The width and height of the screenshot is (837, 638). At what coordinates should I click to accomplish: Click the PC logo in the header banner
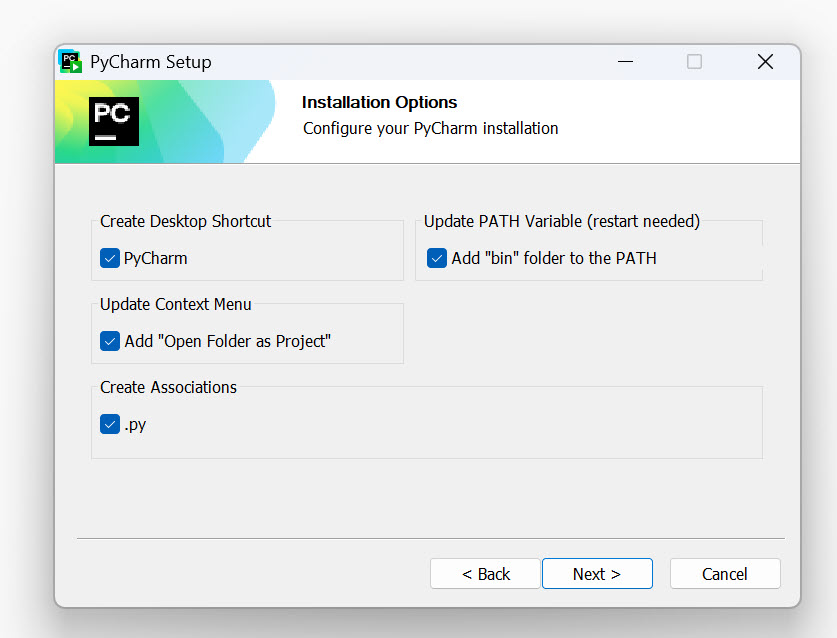point(113,120)
